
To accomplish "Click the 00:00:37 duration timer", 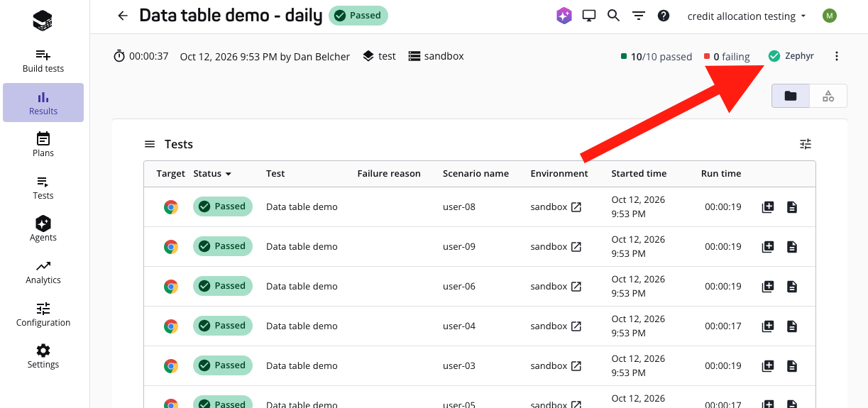I will click(141, 56).
